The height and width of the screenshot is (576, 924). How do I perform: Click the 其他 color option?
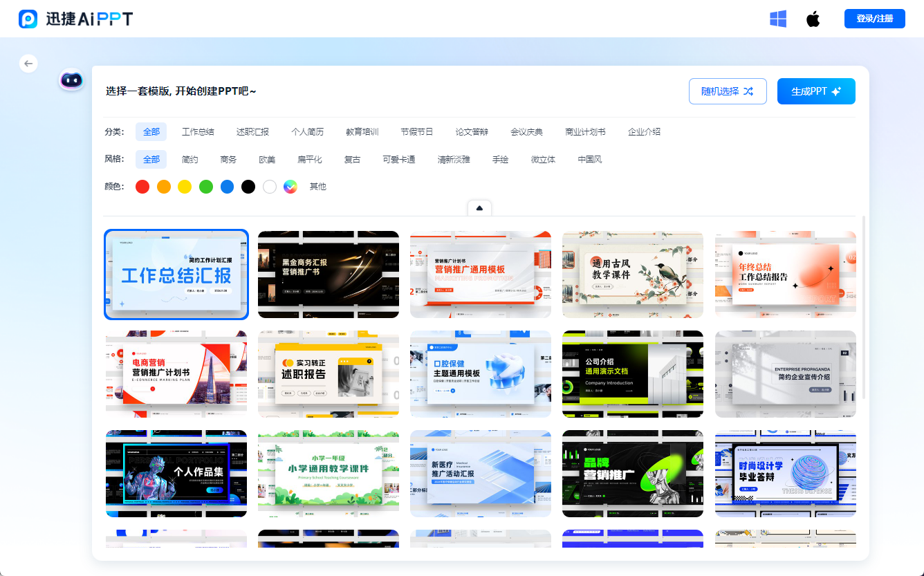tap(318, 187)
